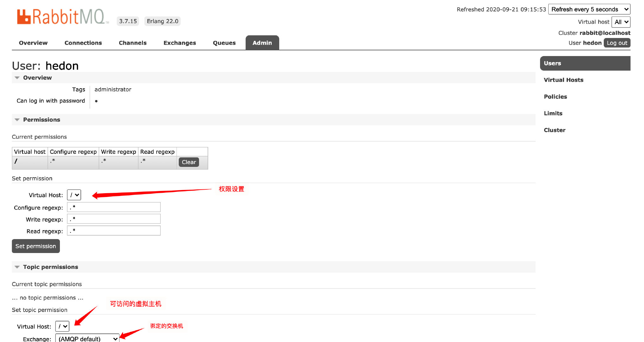Screen dimensions: 644x342
Task: Collapse the Topic permissions section triangle
Action: point(17,267)
